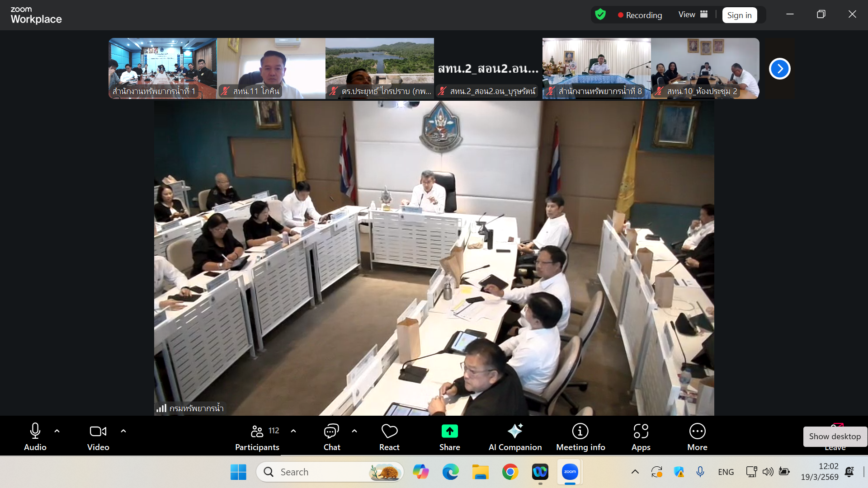This screenshot has width=868, height=488.
Task: Open the Chat panel icon
Action: pyautogui.click(x=331, y=432)
